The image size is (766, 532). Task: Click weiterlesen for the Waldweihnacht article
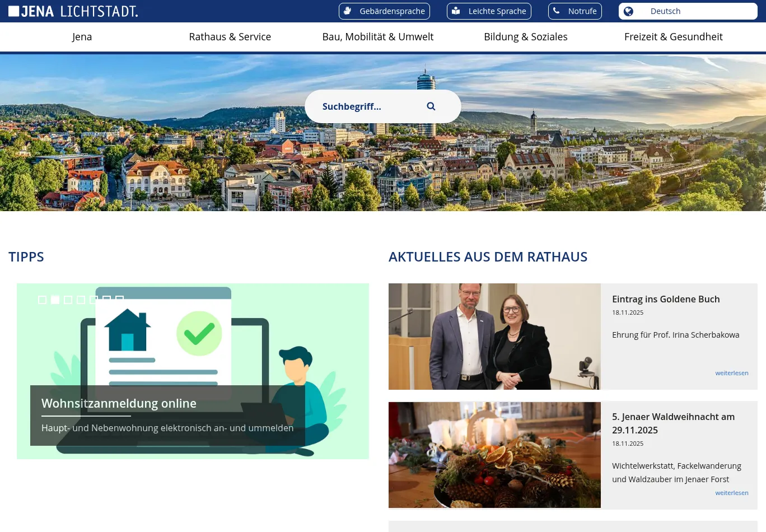tap(731, 493)
